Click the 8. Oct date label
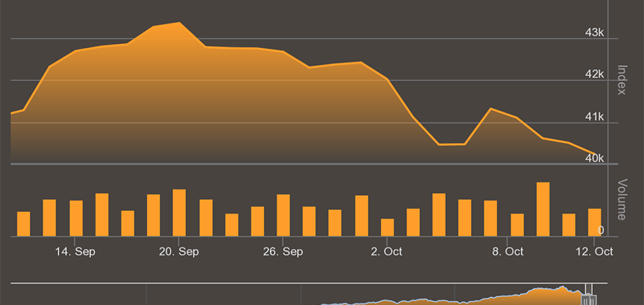The image size is (644, 305). coord(507,251)
